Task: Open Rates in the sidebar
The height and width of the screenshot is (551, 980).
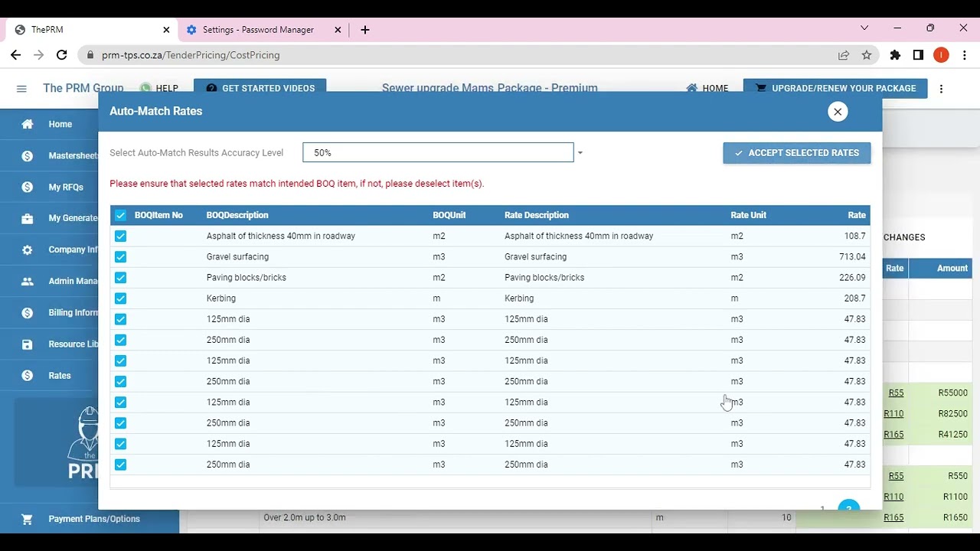Action: (60, 376)
